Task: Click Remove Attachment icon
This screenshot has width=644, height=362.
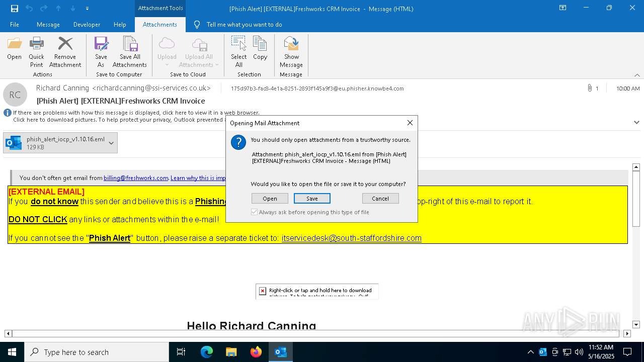Action: [65, 52]
